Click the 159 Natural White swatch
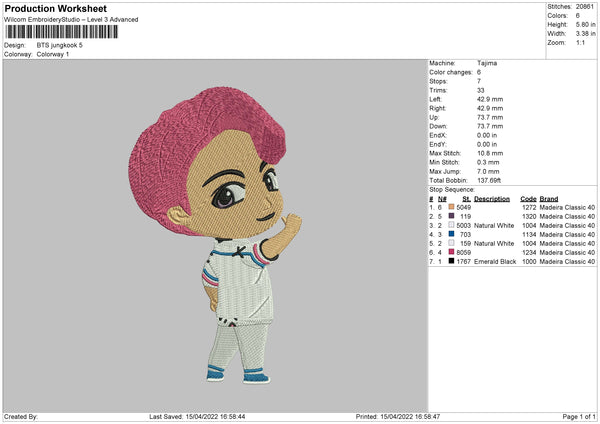The width and height of the screenshot is (600, 424). (x=451, y=243)
